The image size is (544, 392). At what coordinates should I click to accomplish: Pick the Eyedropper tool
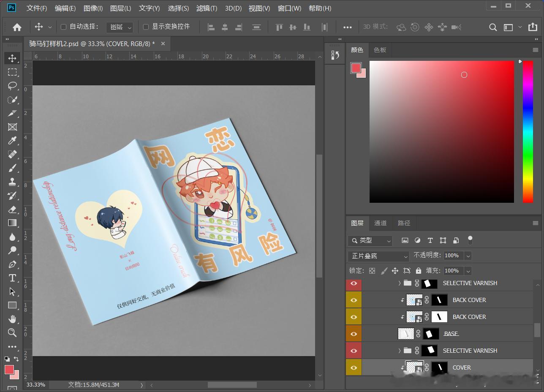pos(12,141)
